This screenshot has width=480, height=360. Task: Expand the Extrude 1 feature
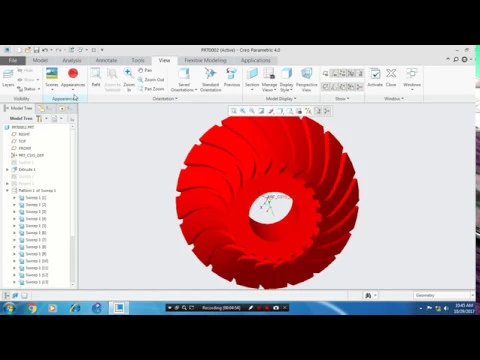pyautogui.click(x=7, y=170)
